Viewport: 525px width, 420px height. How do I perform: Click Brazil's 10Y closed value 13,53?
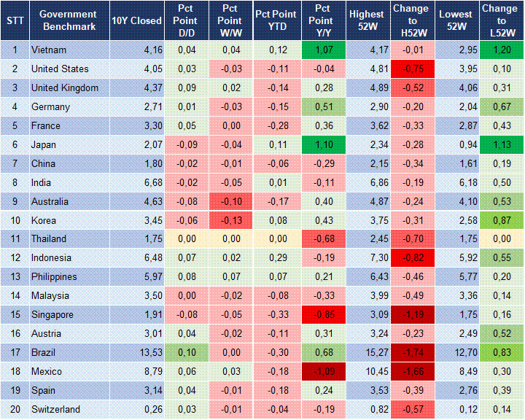tap(136, 352)
